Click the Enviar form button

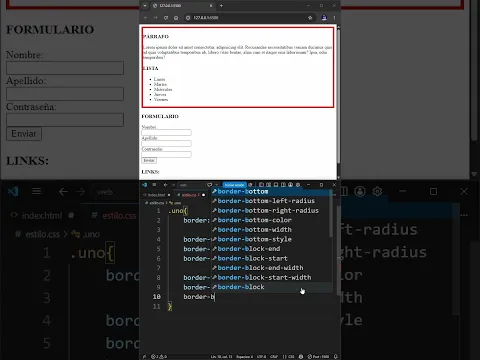[149, 161]
